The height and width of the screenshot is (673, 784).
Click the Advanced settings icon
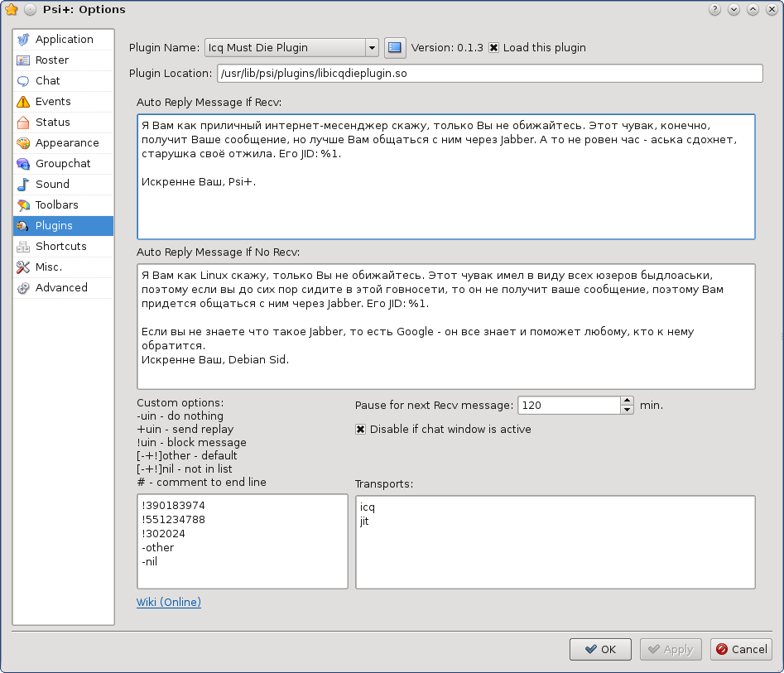point(25,287)
